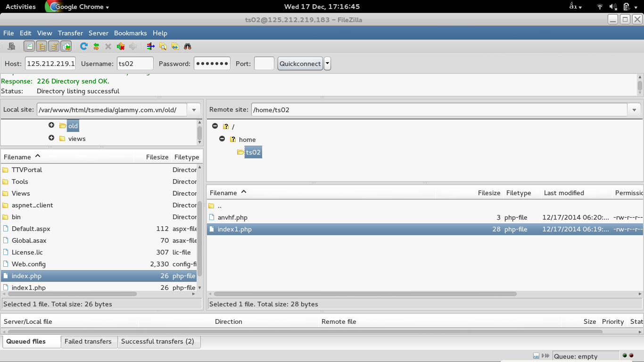The width and height of the screenshot is (644, 362).
Task: Refresh the file and folder lists
Action: coord(84,46)
